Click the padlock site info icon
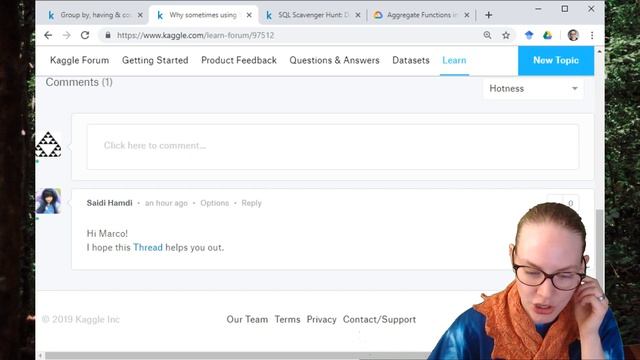The height and width of the screenshot is (360, 640). tap(108, 36)
